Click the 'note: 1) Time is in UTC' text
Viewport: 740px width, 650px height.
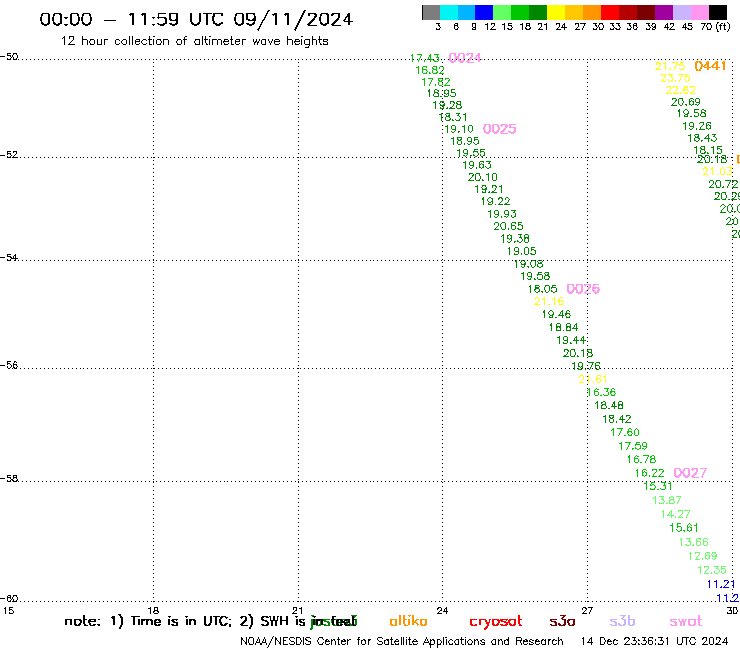pos(148,621)
